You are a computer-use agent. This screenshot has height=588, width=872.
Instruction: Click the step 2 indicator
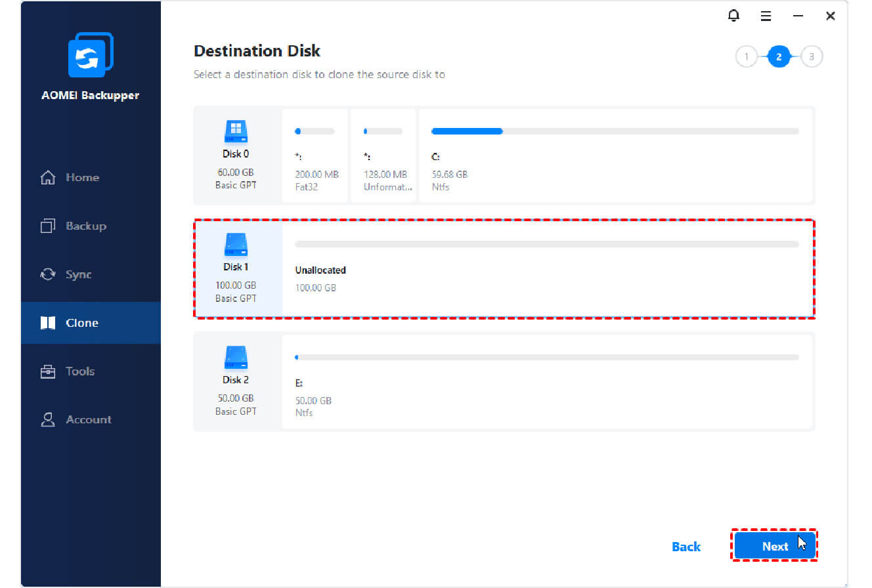tap(779, 57)
